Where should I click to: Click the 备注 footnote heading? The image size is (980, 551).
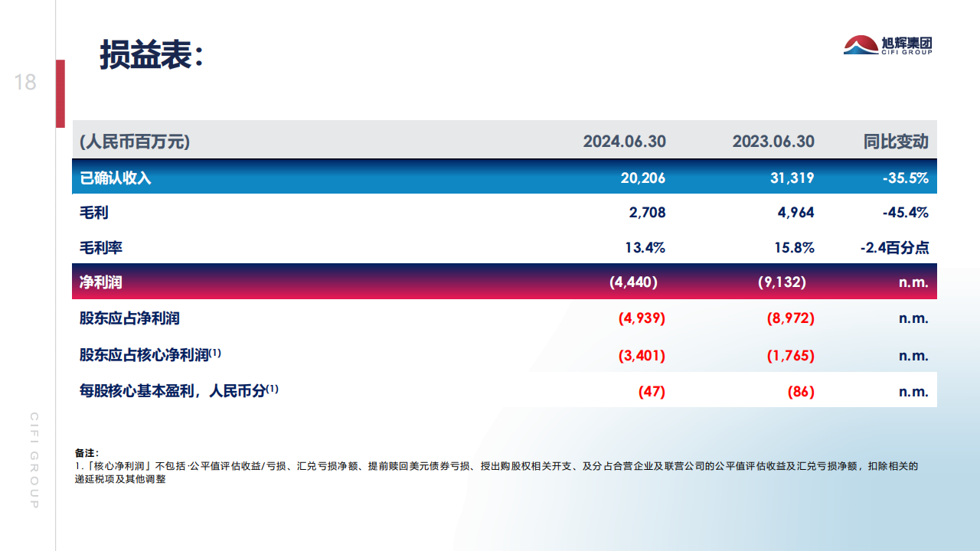[x=87, y=453]
